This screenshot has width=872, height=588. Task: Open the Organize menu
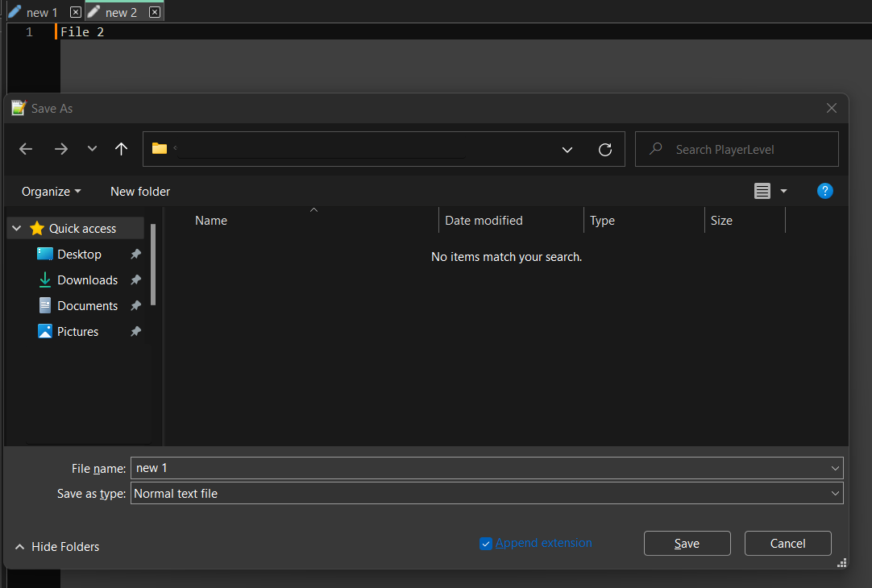pos(51,191)
